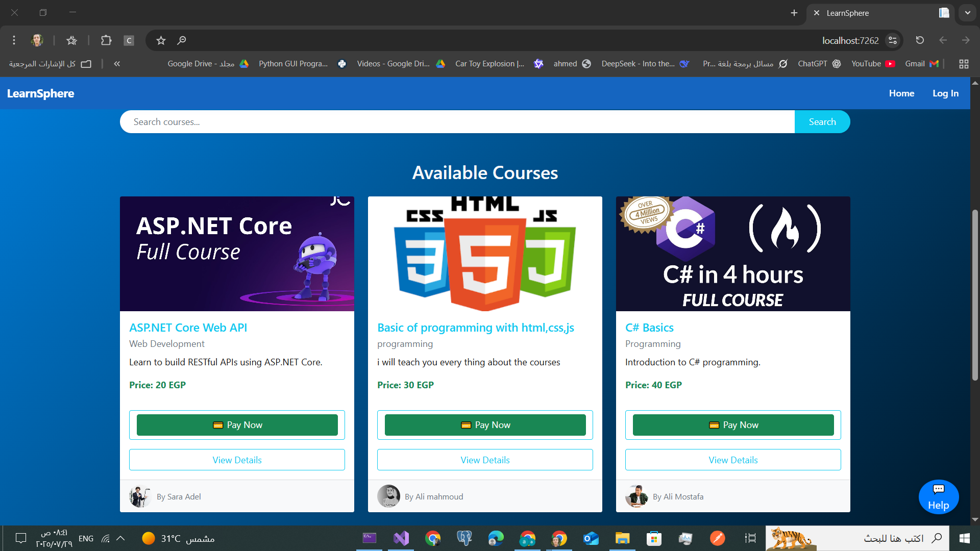
Task: Open the Python GUI Programming bookmark
Action: [302, 64]
